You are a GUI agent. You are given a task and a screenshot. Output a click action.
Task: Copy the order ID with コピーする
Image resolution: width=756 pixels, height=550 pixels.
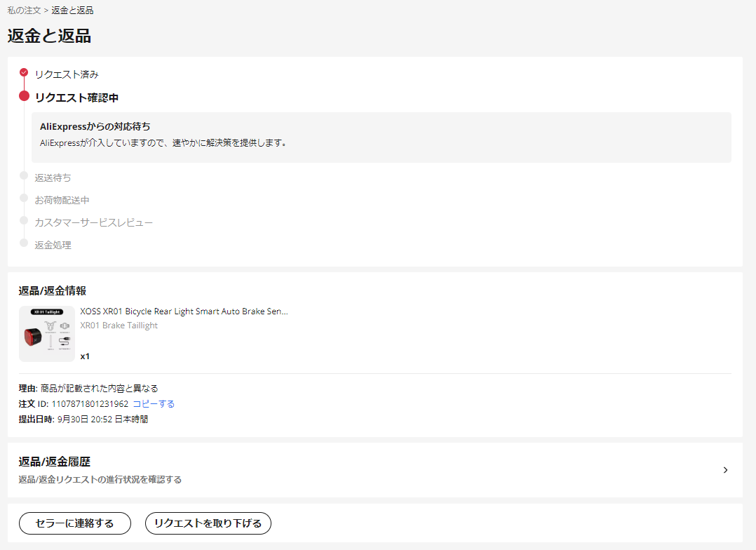[154, 404]
